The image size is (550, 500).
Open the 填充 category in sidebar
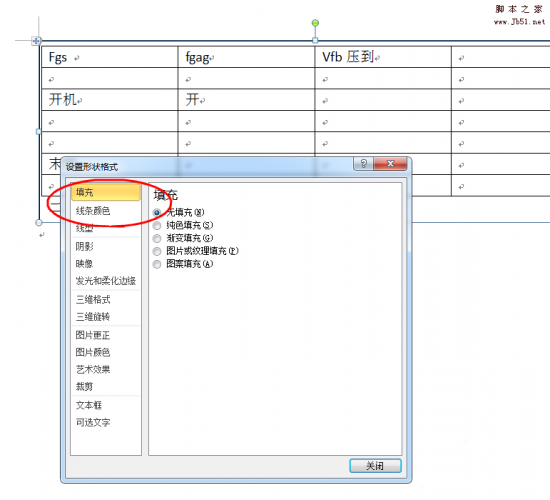[106, 192]
